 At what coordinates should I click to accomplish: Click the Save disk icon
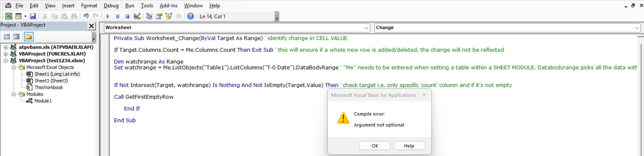pyautogui.click(x=33, y=16)
